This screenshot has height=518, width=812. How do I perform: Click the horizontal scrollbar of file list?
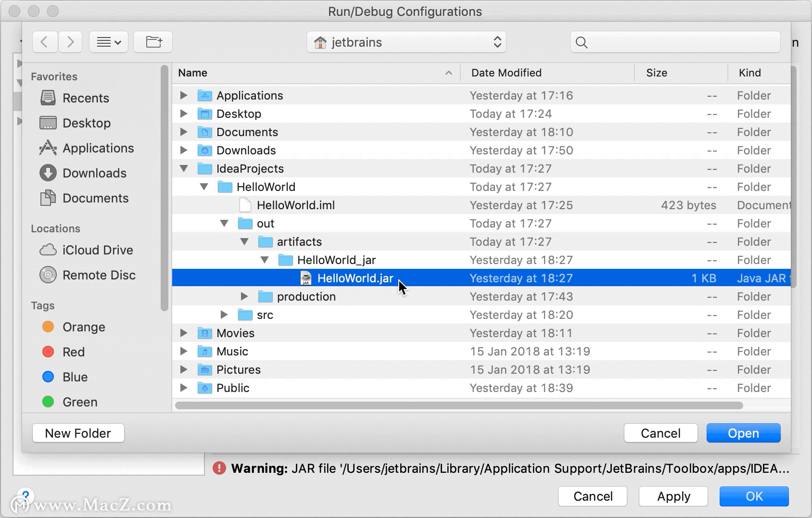[x=459, y=405]
